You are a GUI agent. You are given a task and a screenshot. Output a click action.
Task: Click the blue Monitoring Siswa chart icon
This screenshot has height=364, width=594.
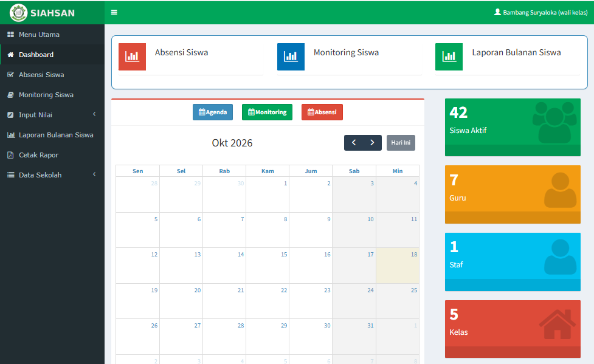click(x=291, y=57)
